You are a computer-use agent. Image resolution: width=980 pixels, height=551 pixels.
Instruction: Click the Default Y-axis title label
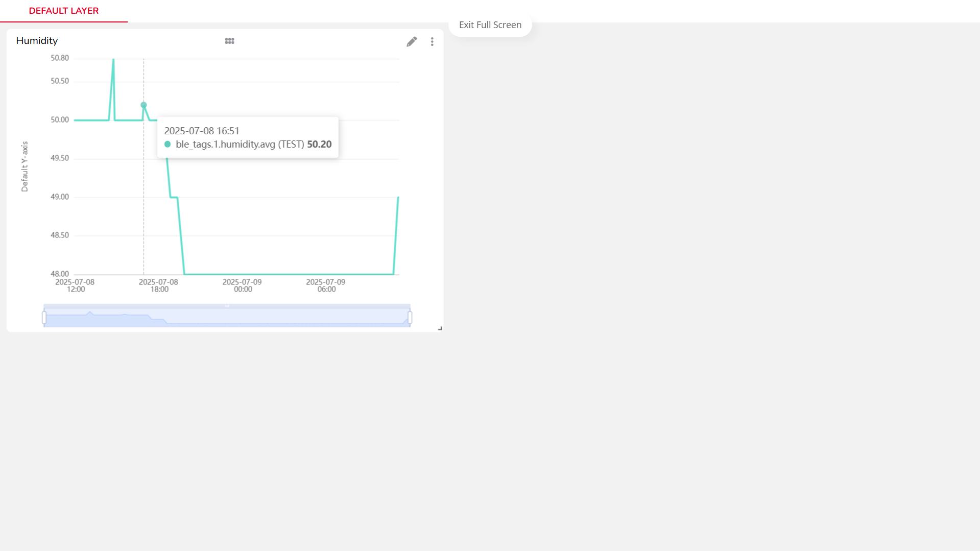(25, 166)
